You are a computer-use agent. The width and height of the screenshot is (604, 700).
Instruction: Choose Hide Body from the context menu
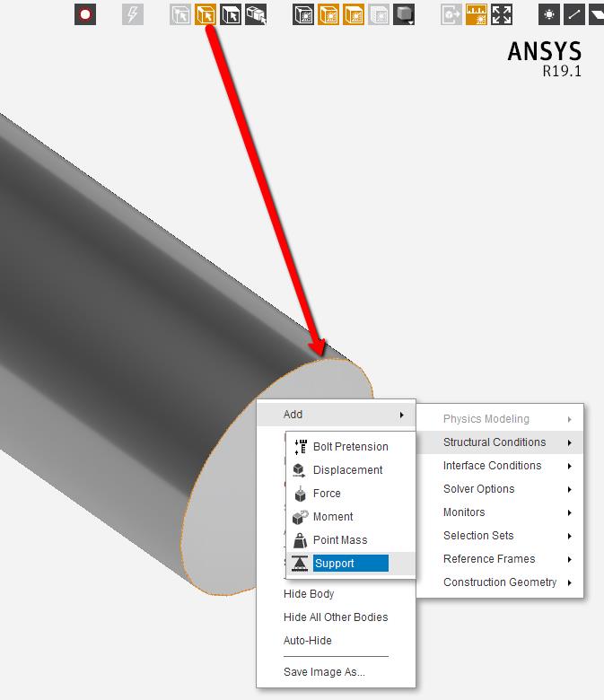pos(309,594)
